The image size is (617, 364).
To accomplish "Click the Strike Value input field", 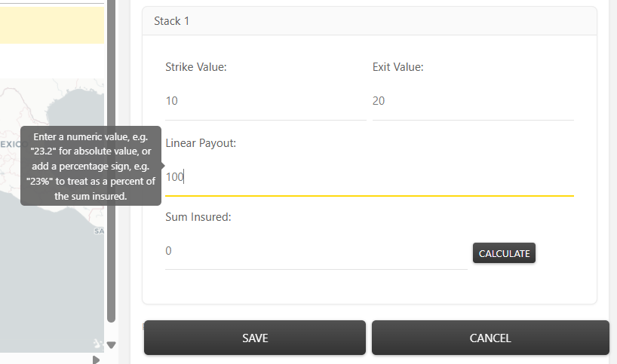I will click(x=265, y=101).
